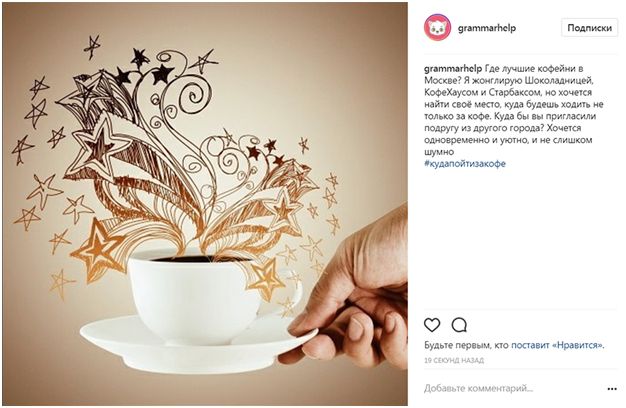
Task: Click the dark coffee surface inside the cup
Action: pyautogui.click(x=200, y=259)
